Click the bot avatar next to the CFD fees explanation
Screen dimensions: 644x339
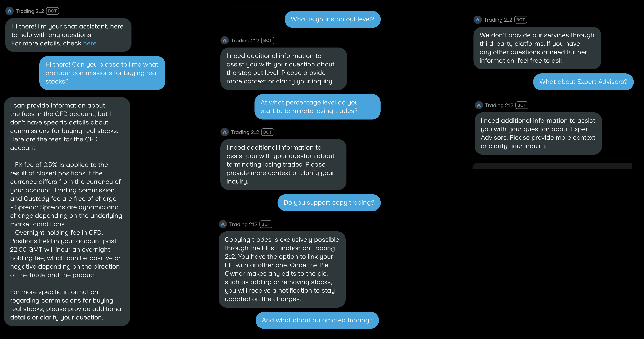pyautogui.click(x=9, y=11)
